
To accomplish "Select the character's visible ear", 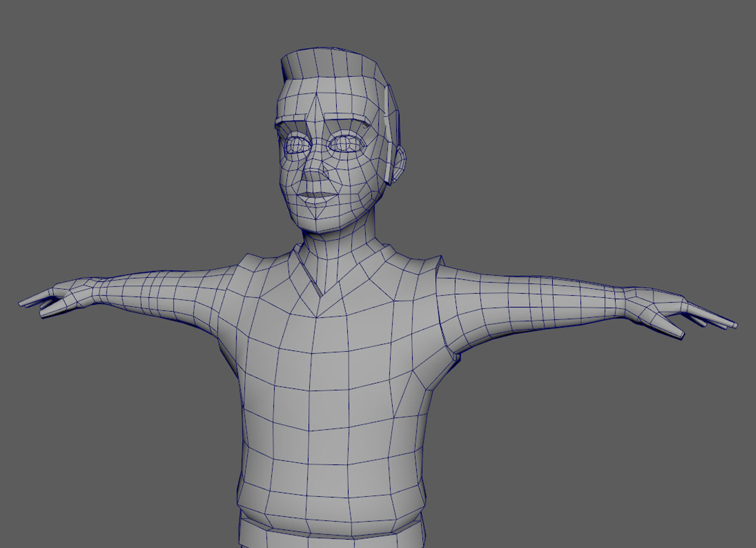I will 399,165.
